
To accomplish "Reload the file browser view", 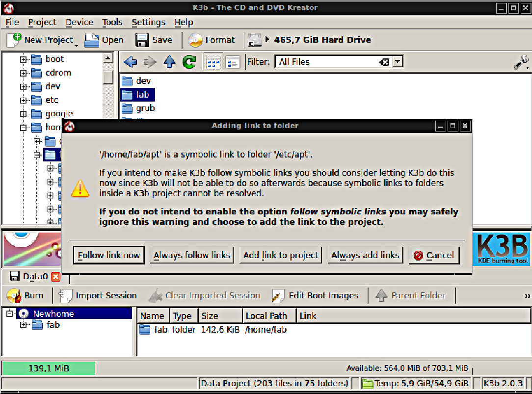I will click(189, 62).
